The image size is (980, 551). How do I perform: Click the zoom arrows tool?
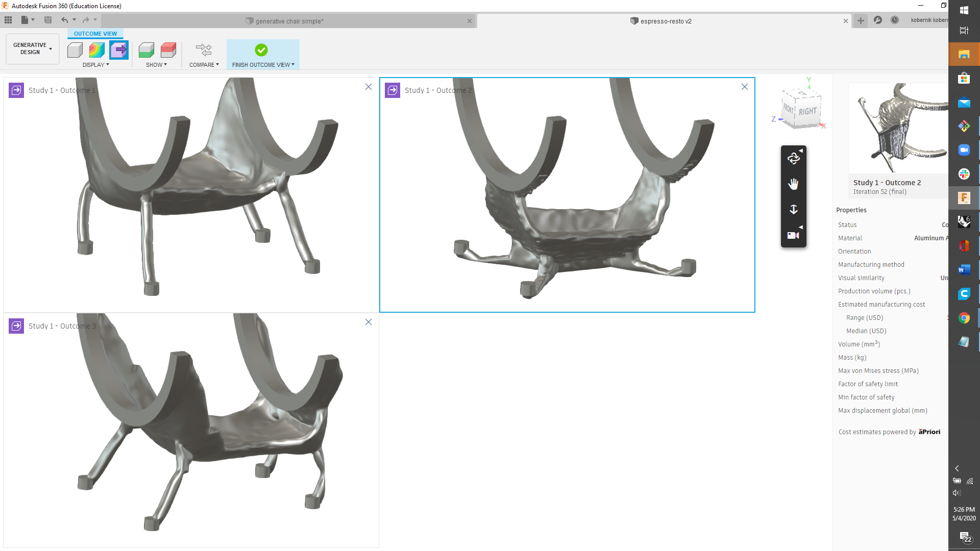[793, 209]
